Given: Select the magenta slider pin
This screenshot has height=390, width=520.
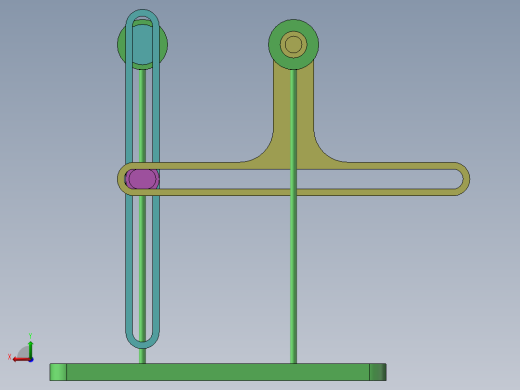Looking at the screenshot, I should (142, 179).
